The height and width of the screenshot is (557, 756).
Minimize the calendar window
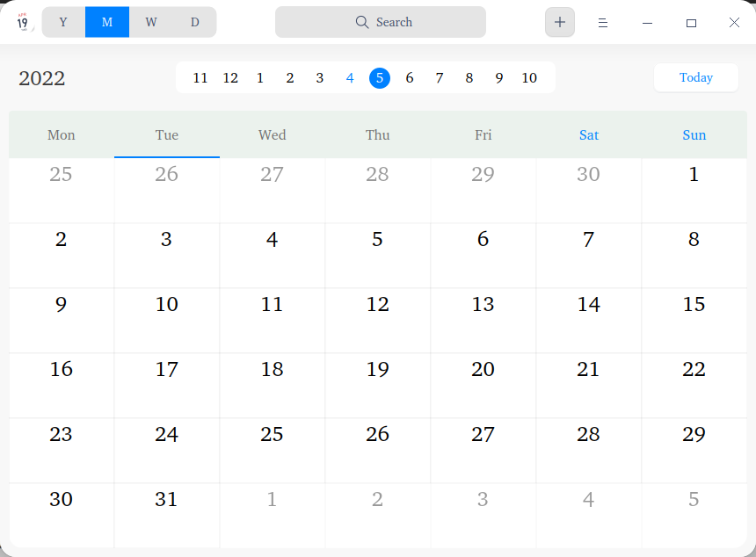(x=647, y=23)
